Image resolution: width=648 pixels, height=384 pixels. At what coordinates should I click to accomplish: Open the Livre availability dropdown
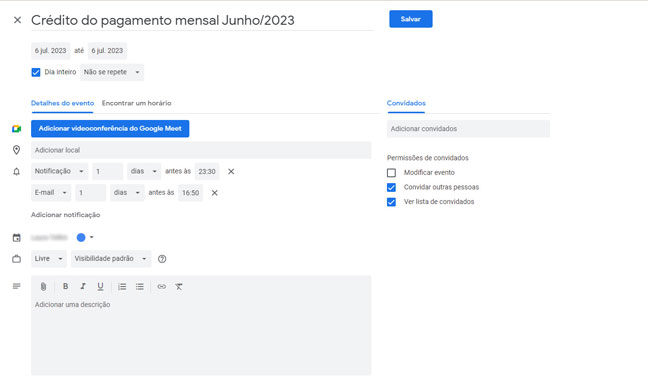click(49, 259)
